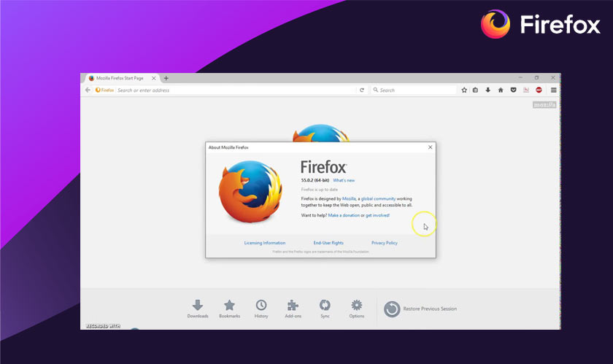Open Licensing Information link
613x364 pixels.
[x=265, y=243]
